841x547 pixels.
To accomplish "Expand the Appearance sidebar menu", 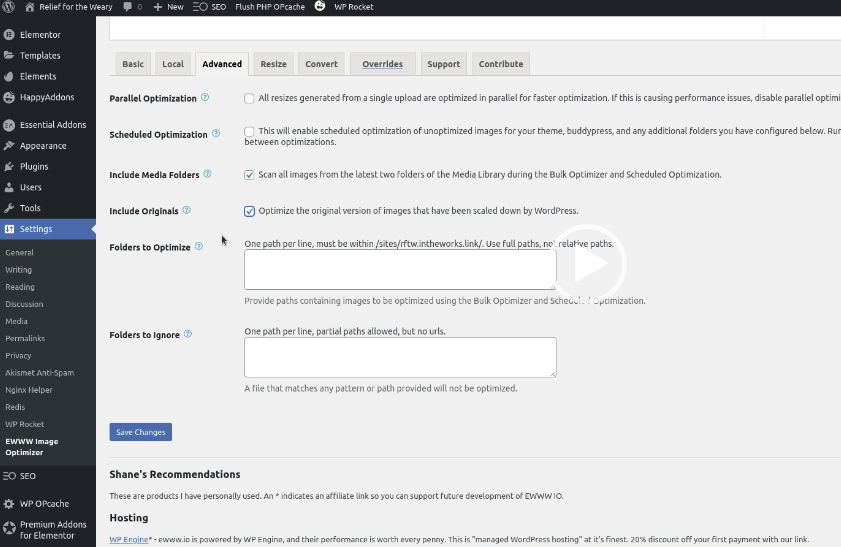I will pyautogui.click(x=43, y=146).
